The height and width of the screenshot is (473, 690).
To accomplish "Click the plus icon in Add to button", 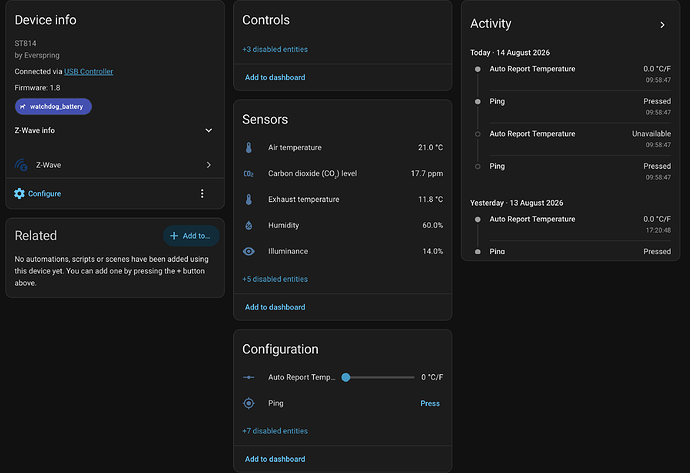I will tap(174, 236).
